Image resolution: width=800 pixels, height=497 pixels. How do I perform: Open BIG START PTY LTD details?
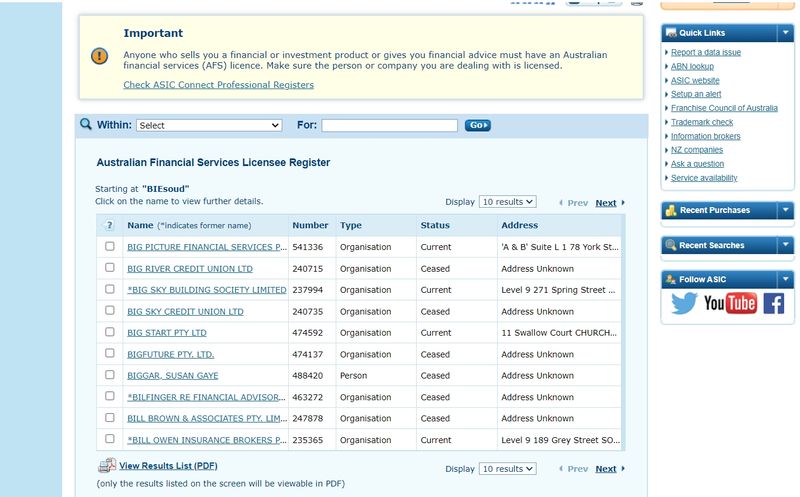coord(167,333)
